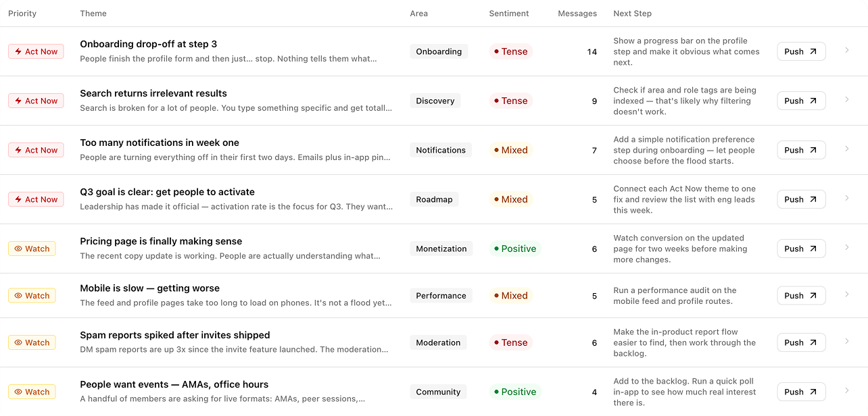Click the eye icon on Spam reports row
Image resolution: width=868 pixels, height=416 pixels.
coord(18,342)
